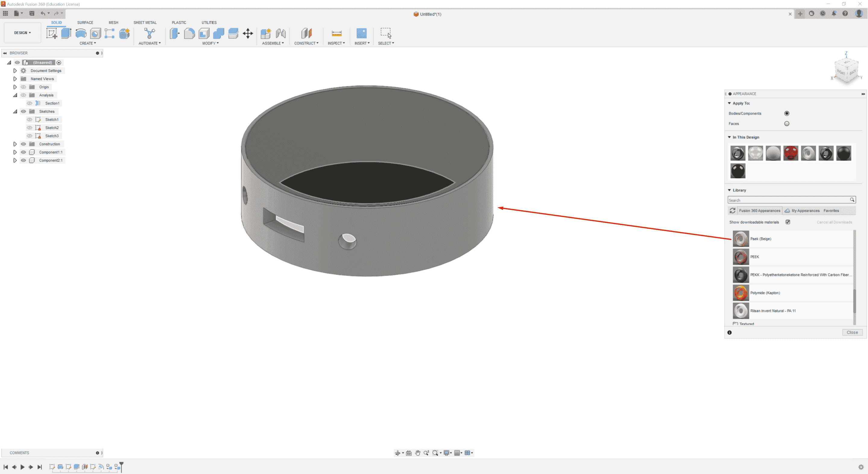Collapse the In This Design section
This screenshot has height=474, width=868.
click(729, 137)
